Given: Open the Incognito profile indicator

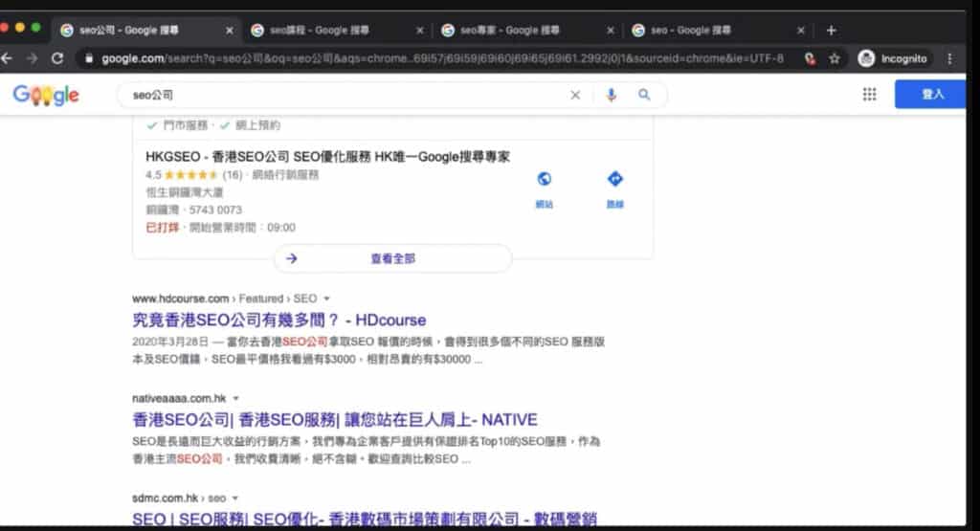Looking at the screenshot, I should 893,58.
